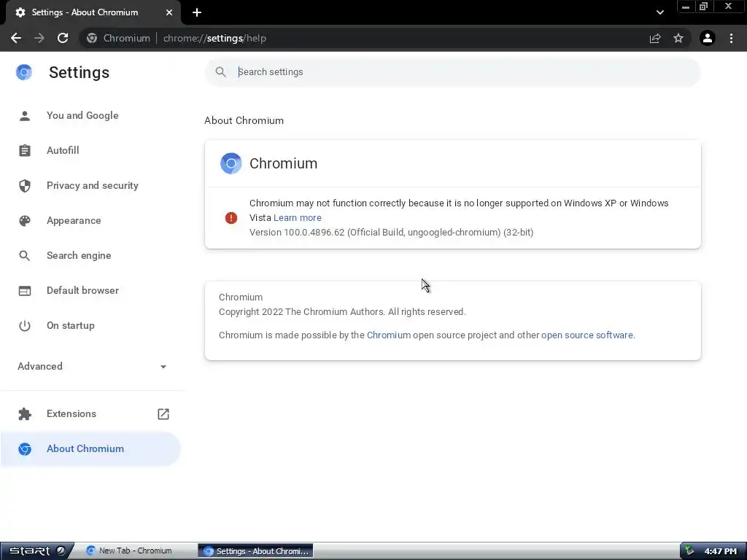747x560 pixels.
Task: Click the Extensions external-link icon
Action: tap(163, 414)
